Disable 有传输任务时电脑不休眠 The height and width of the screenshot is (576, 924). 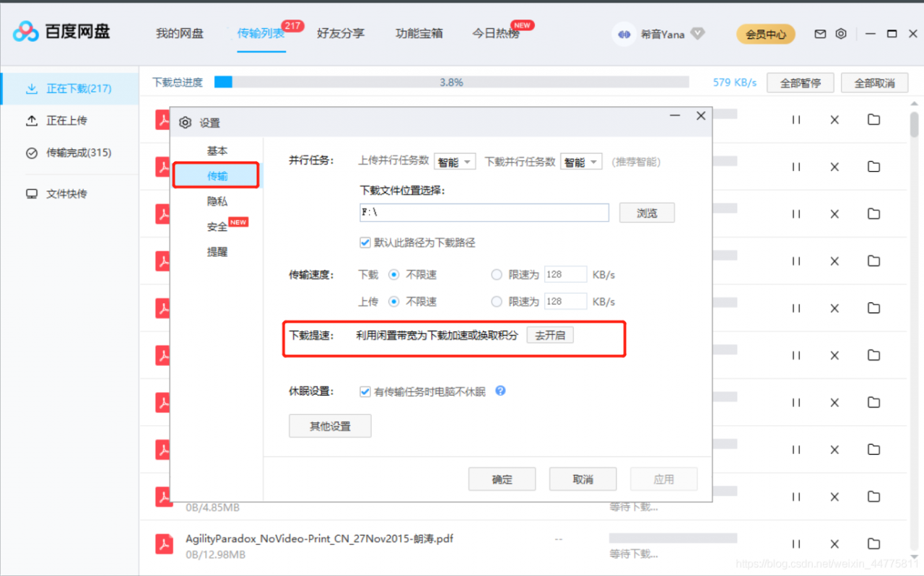click(365, 392)
